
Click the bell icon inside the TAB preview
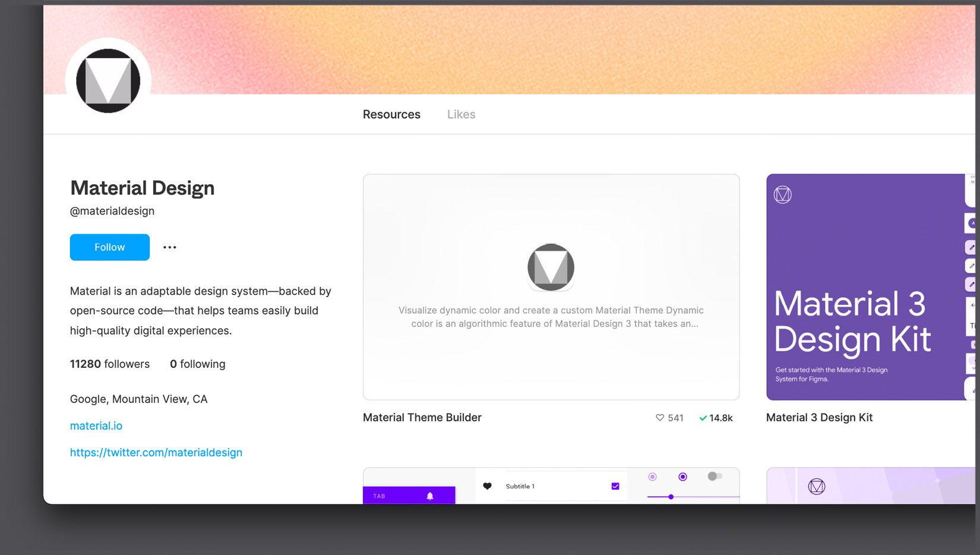pyautogui.click(x=429, y=495)
